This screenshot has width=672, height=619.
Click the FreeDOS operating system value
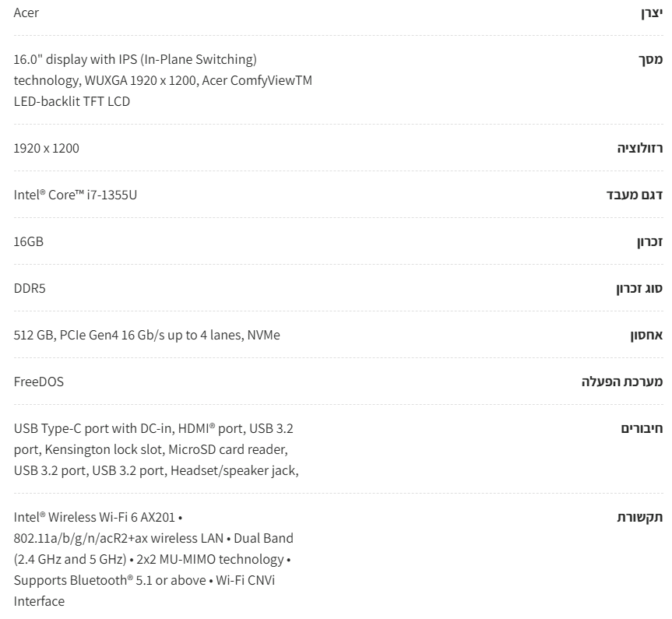pos(39,382)
